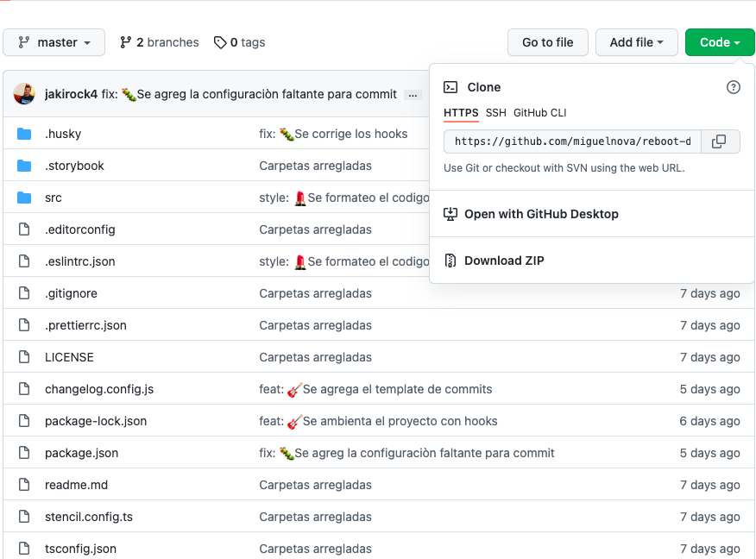Click the package.json file icon
756x559 pixels.
click(x=24, y=453)
